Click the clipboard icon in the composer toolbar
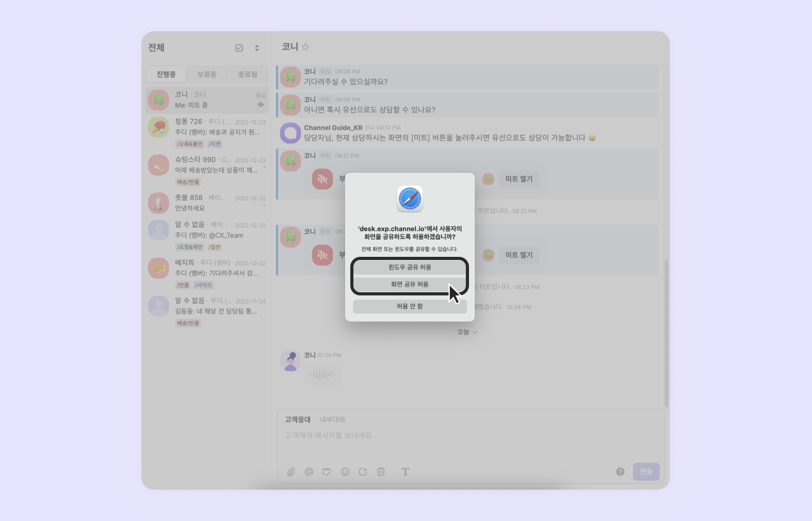 pos(381,472)
